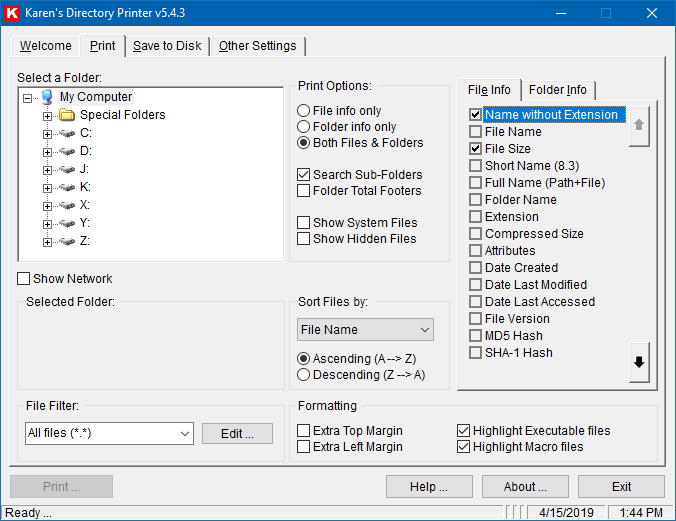Open the About ... dialog

tap(526, 487)
